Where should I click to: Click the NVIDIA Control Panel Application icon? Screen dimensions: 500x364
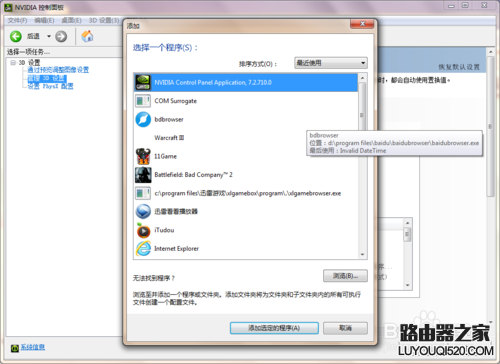[143, 82]
